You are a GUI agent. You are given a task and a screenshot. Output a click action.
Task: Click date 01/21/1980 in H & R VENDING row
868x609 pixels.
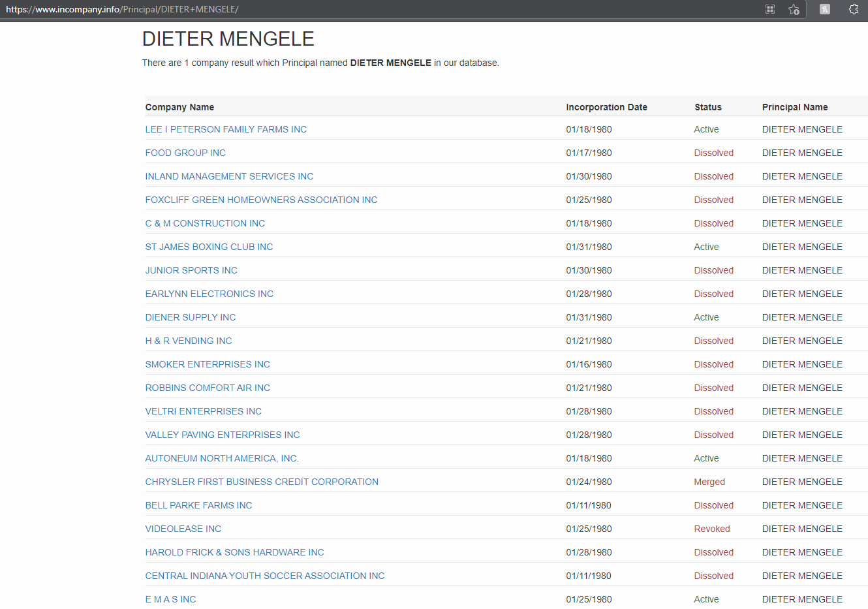tap(589, 341)
